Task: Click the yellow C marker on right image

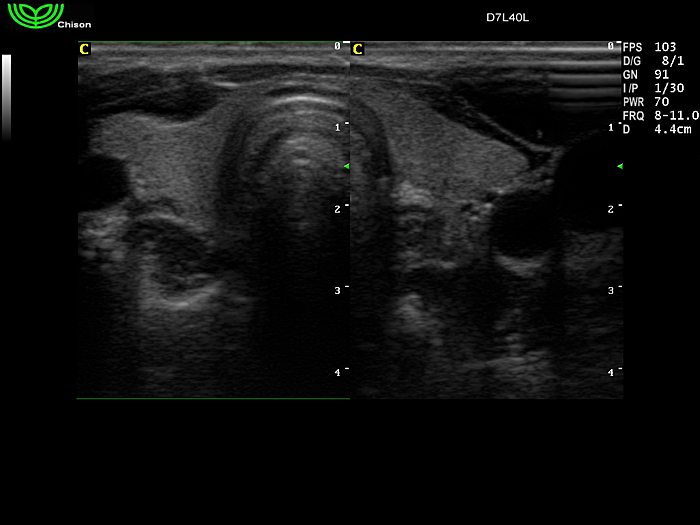Action: pos(358,49)
